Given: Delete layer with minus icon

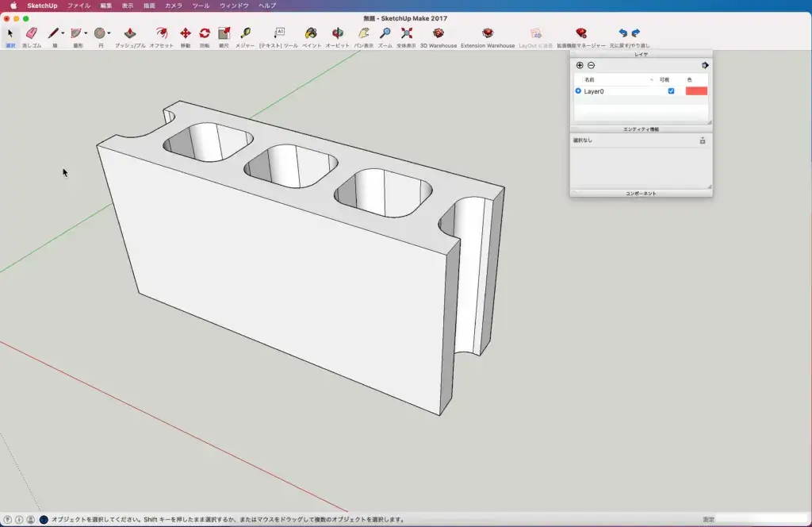Looking at the screenshot, I should (591, 65).
